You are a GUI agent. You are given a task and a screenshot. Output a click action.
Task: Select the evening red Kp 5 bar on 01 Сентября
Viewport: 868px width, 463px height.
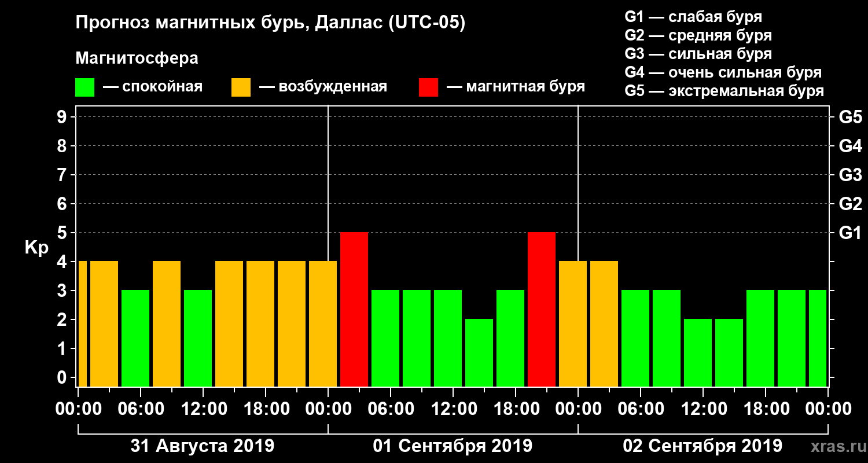[x=542, y=309]
